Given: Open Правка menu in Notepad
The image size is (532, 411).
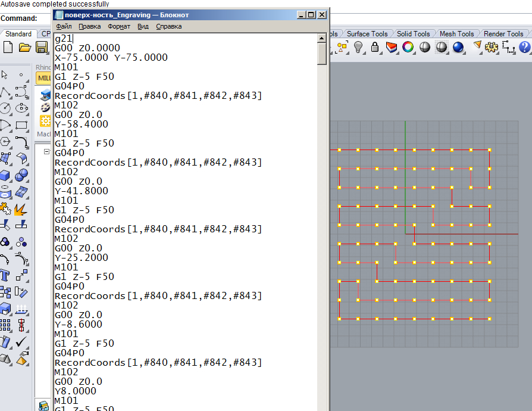Looking at the screenshot, I should tap(90, 26).
